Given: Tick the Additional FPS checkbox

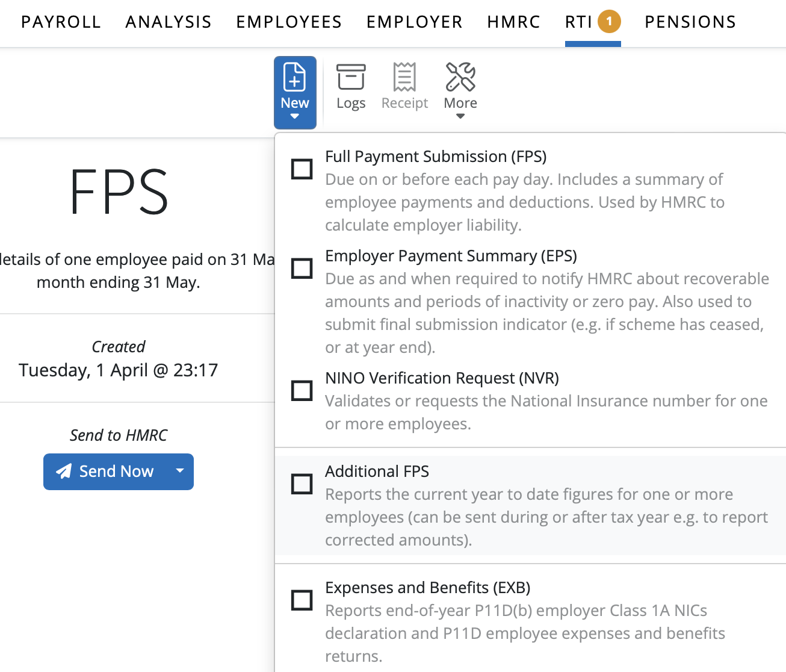Looking at the screenshot, I should (302, 484).
